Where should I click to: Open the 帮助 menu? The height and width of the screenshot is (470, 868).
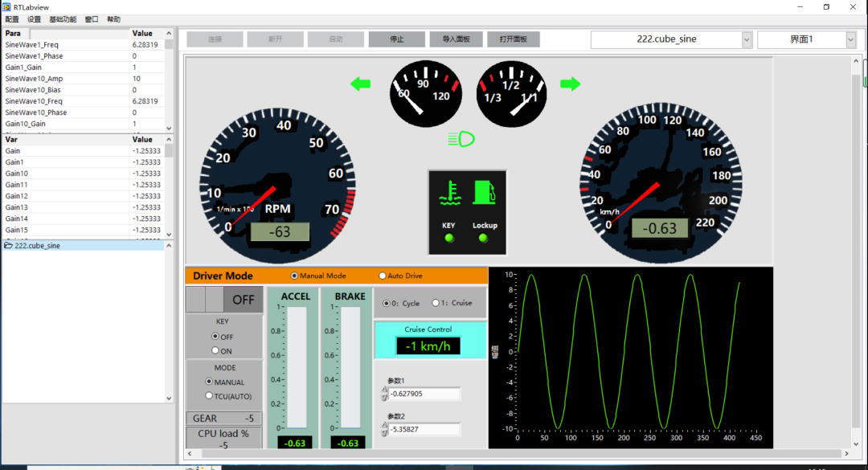pos(113,19)
